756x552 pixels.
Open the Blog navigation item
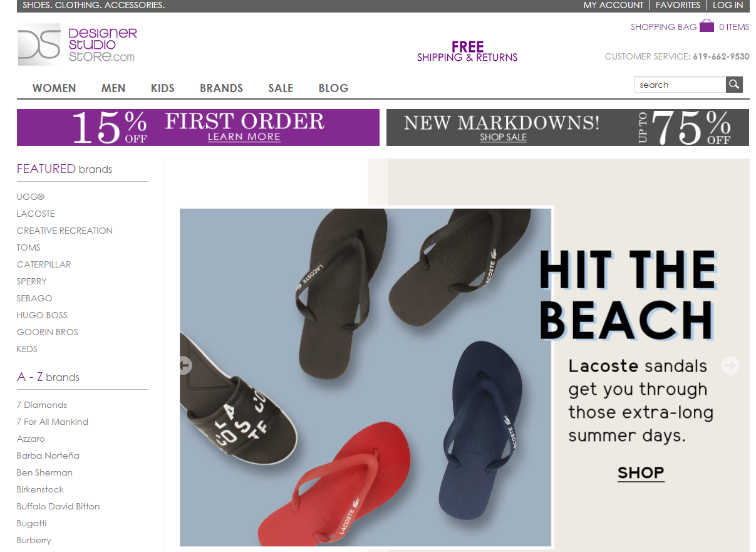pyautogui.click(x=333, y=88)
